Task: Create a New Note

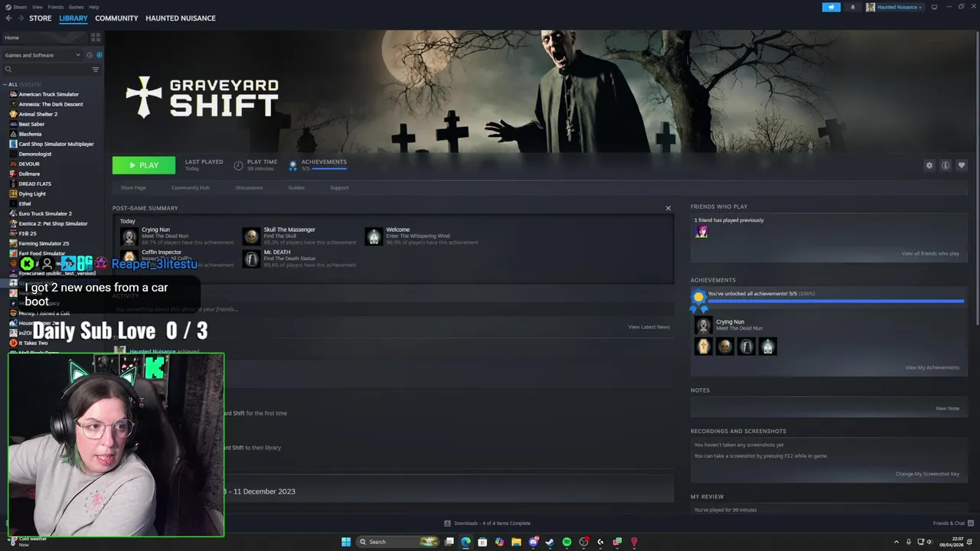Action: 947,408
